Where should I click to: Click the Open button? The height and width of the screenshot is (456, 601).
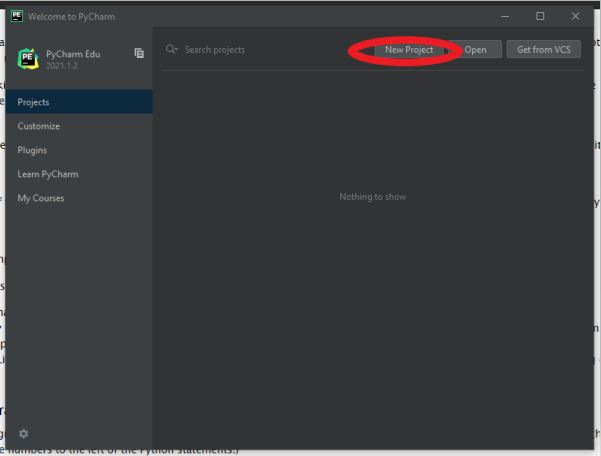click(x=475, y=50)
